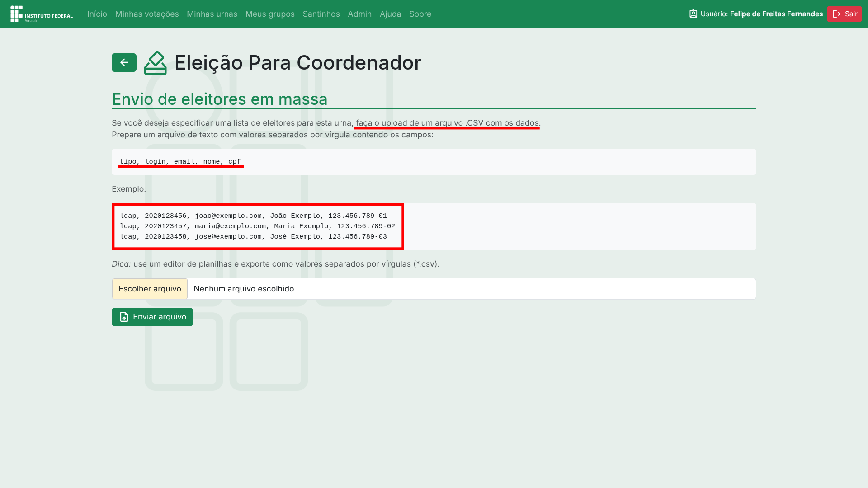Click the back arrow button
Viewport: 868px width, 488px height.
point(124,62)
